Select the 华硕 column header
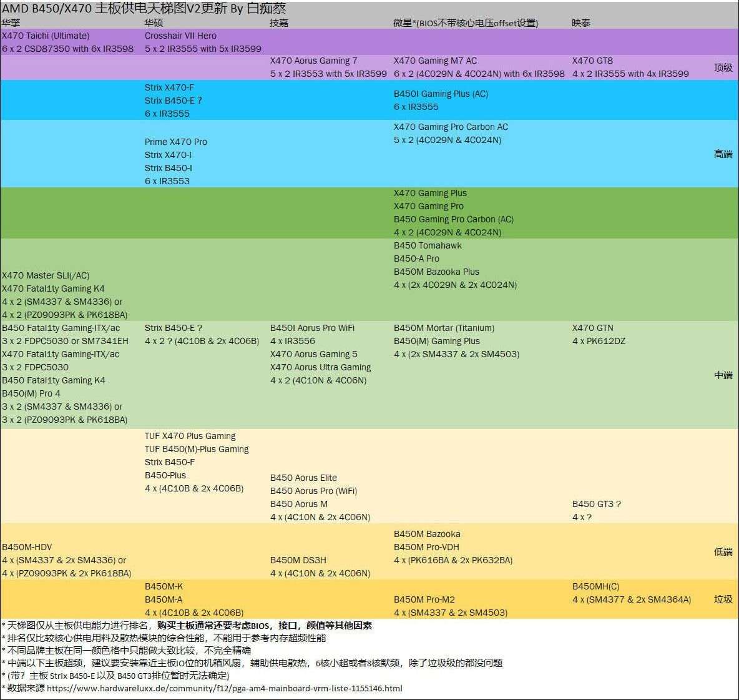The height and width of the screenshot is (700, 739). tap(154, 22)
